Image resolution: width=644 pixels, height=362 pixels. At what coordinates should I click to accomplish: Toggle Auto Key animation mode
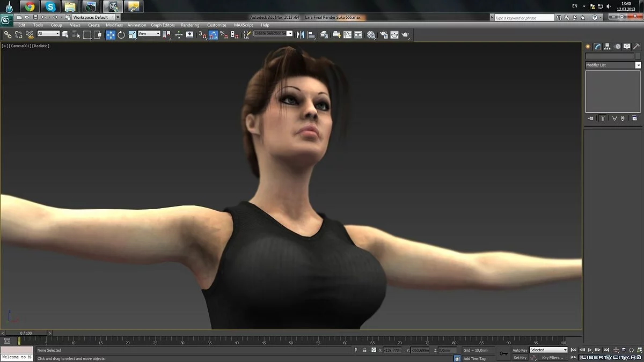[x=519, y=350]
